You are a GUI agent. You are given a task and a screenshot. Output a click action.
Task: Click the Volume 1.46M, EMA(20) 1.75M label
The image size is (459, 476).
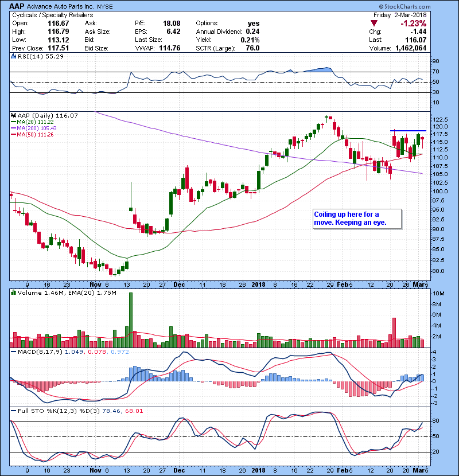point(67,292)
